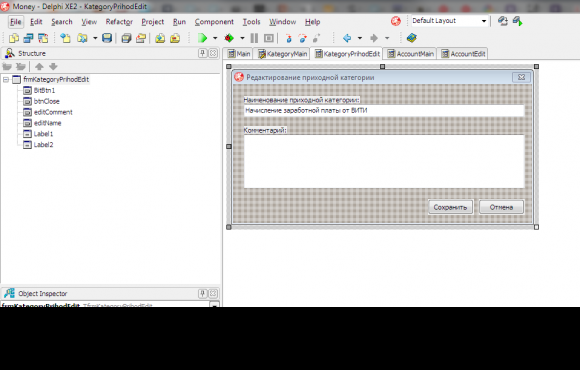Viewport: 580px width, 370px height.
Task: Collapse the frmKategoryPrihodEdit tree node
Action: [x=6, y=80]
